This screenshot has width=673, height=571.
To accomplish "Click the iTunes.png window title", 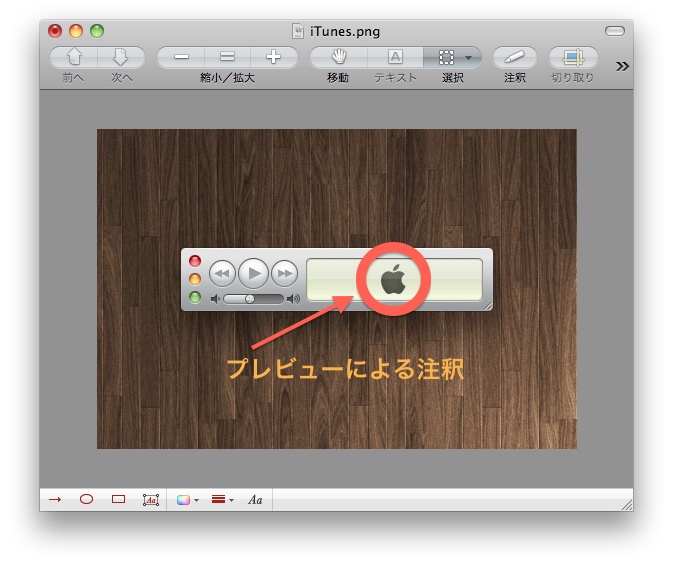I will [x=345, y=32].
